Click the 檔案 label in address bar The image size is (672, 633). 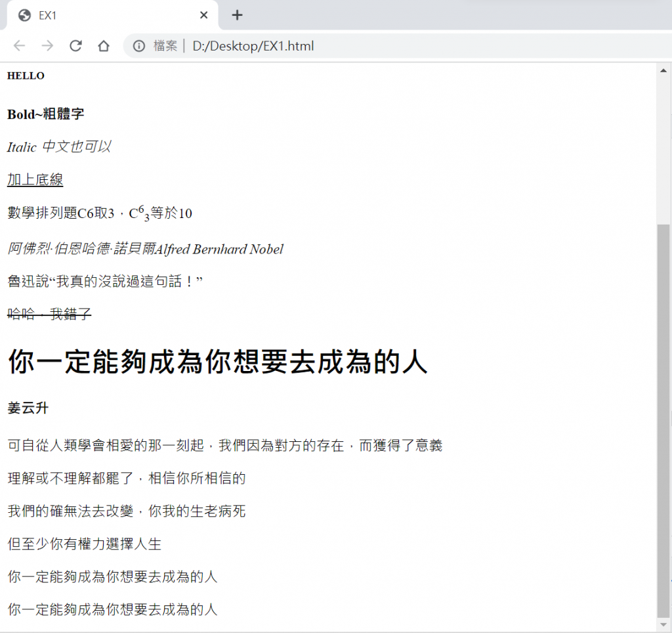pyautogui.click(x=165, y=46)
